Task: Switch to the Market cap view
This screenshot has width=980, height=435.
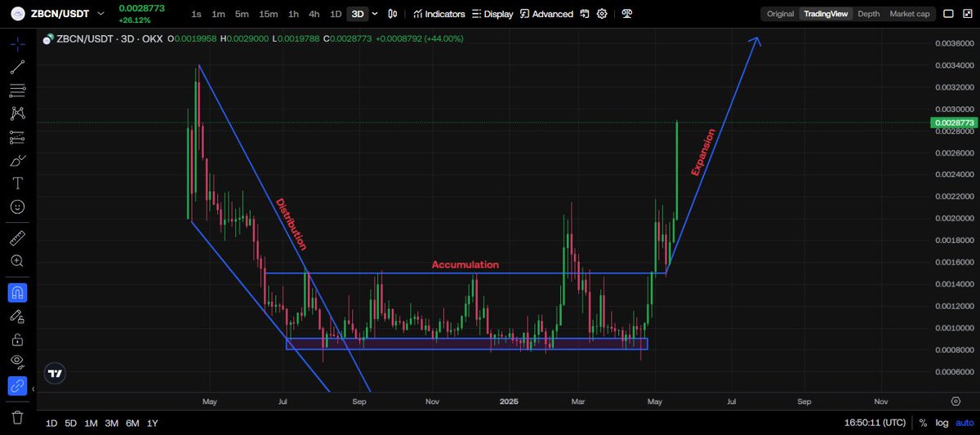Action: pyautogui.click(x=909, y=14)
